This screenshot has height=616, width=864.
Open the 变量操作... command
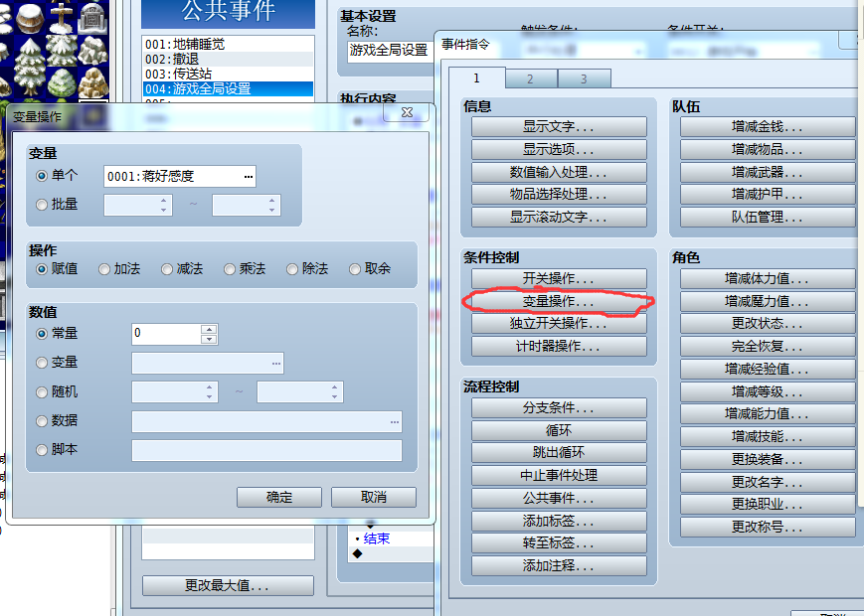tap(559, 301)
